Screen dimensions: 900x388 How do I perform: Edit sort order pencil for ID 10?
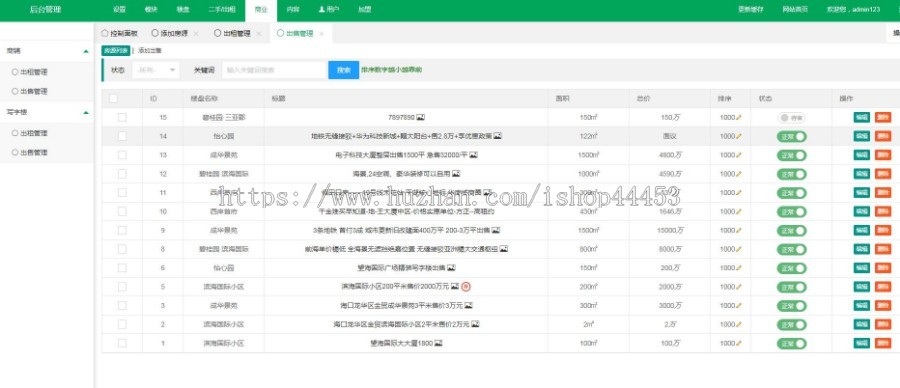[x=739, y=212]
